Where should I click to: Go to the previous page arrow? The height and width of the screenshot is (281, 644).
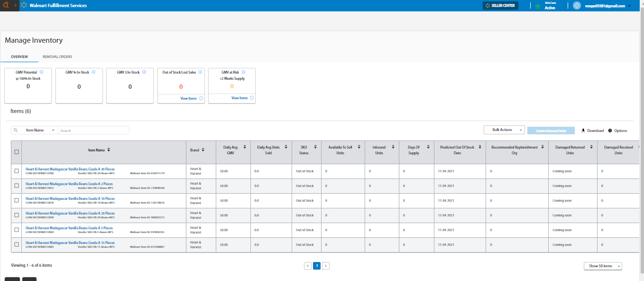click(x=308, y=266)
